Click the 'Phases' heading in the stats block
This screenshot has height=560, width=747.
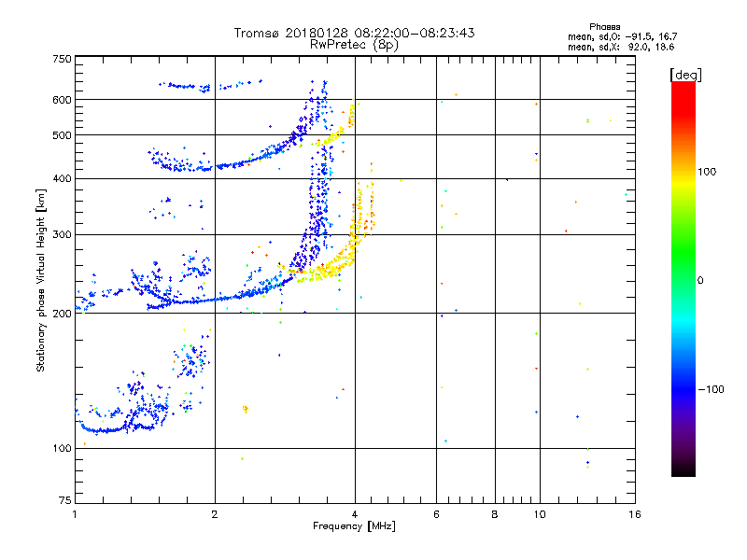(604, 27)
